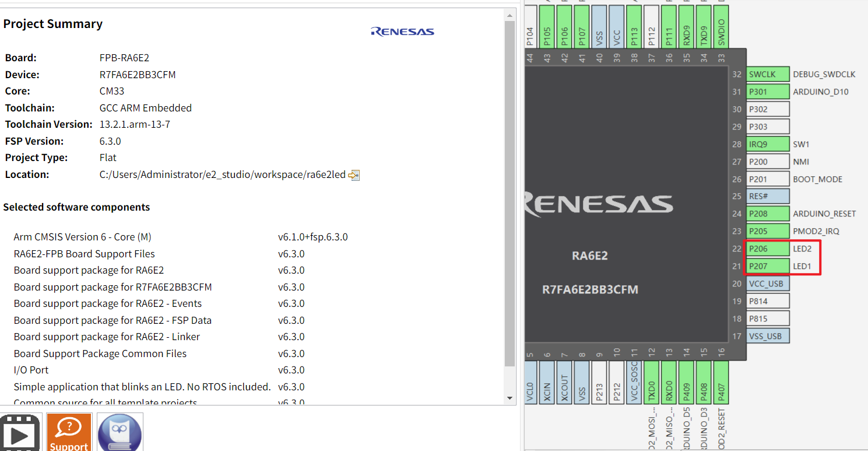Viewport: 868px width, 451px height.
Task: Select the VCC_USB pin box
Action: coord(768,284)
